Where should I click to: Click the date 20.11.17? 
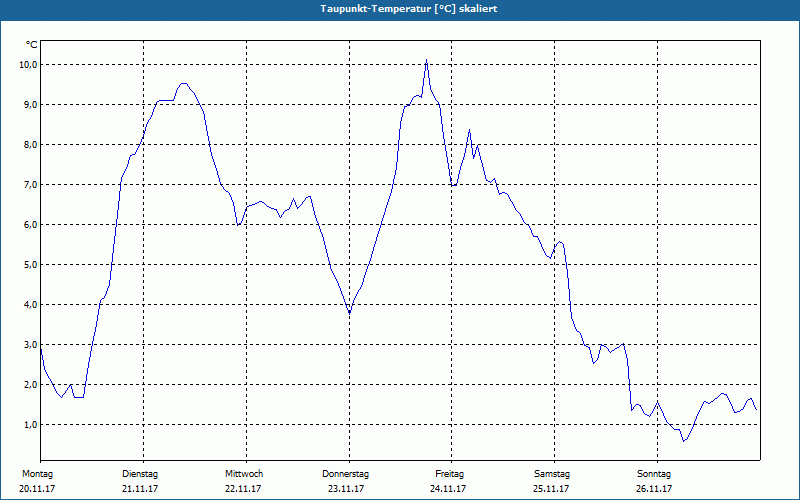coord(37,489)
